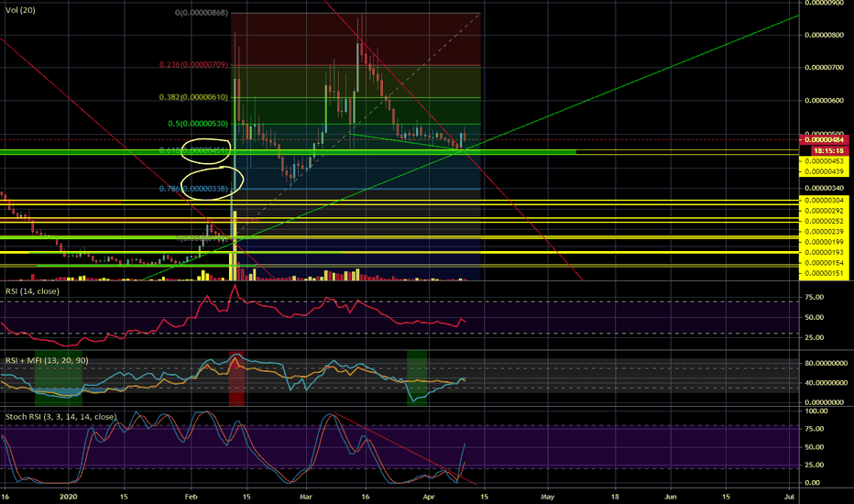
Task: Click 100.00 on the Stoch RSI scale
Action: [816, 411]
